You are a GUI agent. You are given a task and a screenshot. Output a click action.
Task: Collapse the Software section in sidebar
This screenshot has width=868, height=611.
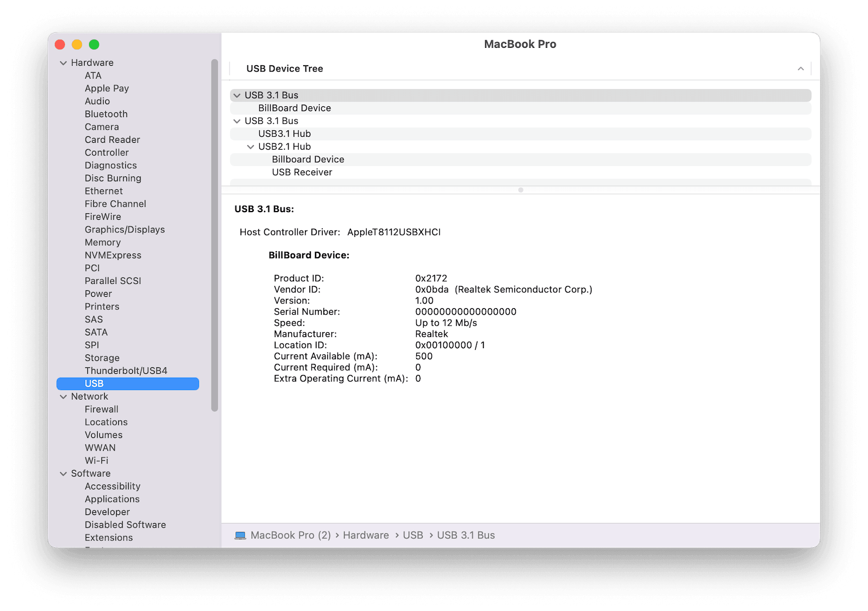point(63,473)
